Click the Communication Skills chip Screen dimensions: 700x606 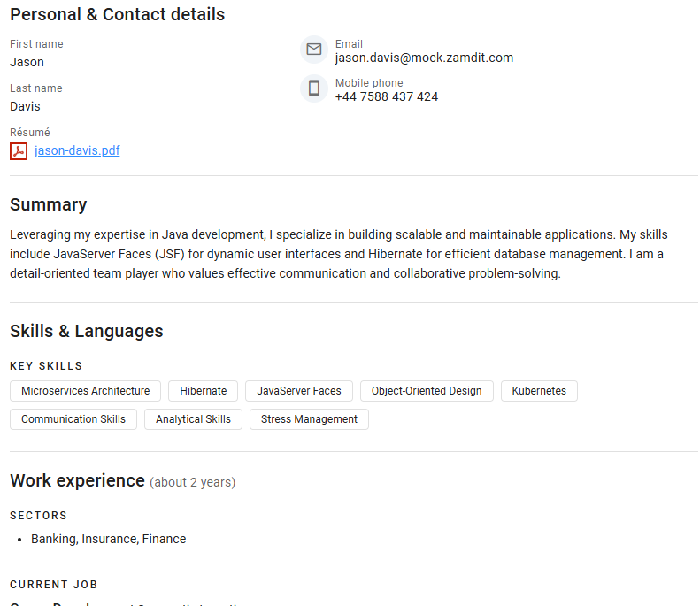[x=73, y=419]
